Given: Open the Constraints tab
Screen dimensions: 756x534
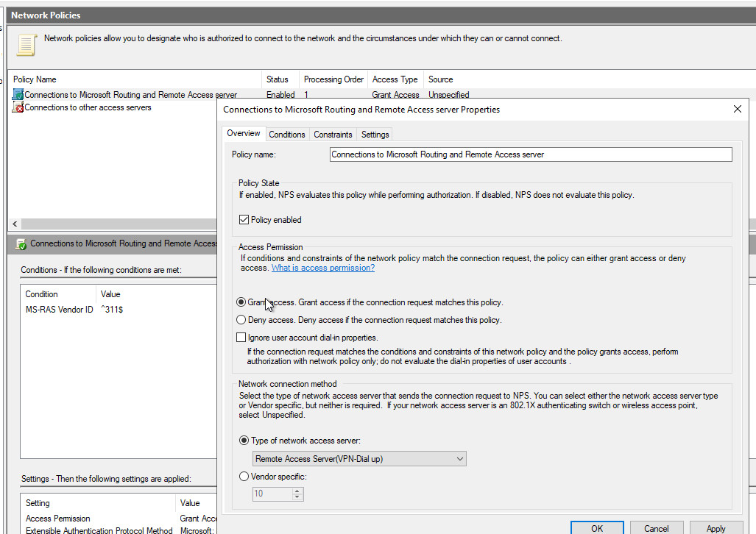Looking at the screenshot, I should tap(333, 135).
